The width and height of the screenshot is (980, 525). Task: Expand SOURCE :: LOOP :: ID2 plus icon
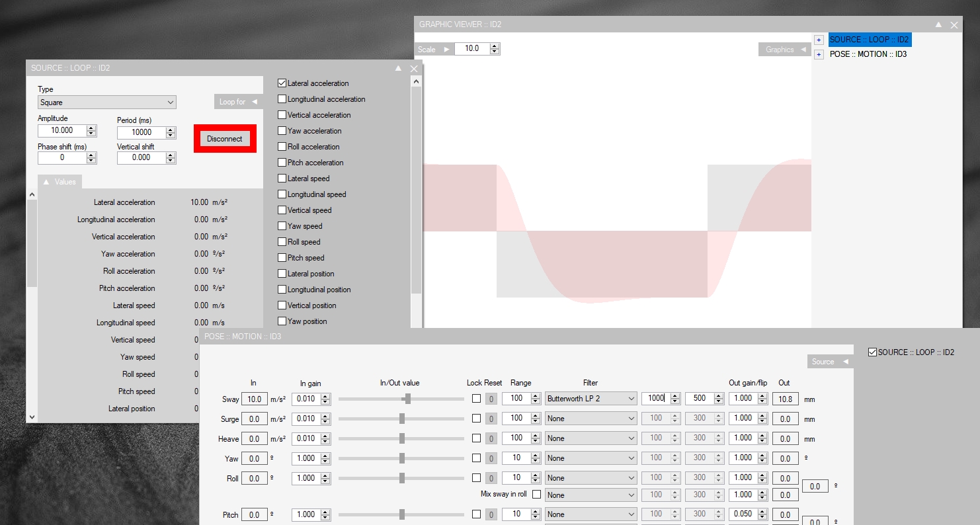819,40
